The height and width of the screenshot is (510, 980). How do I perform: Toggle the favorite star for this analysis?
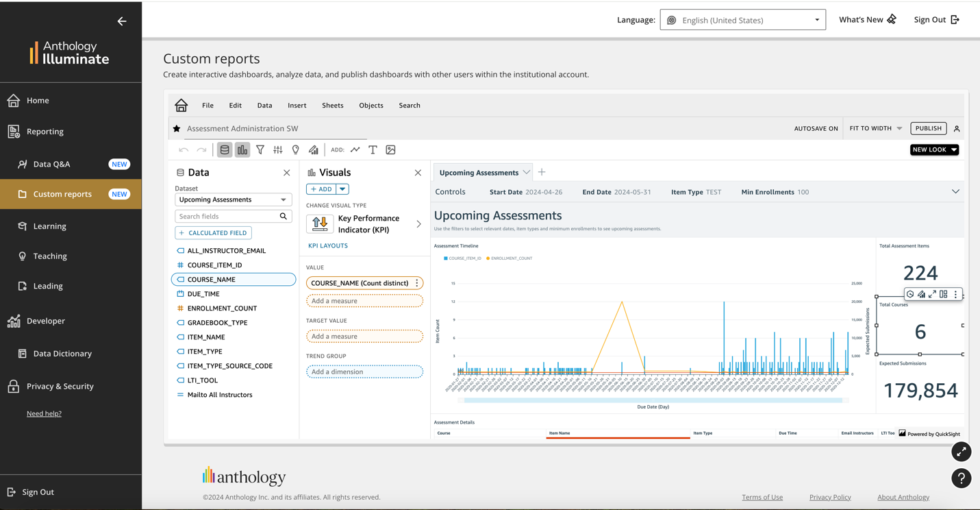click(177, 128)
